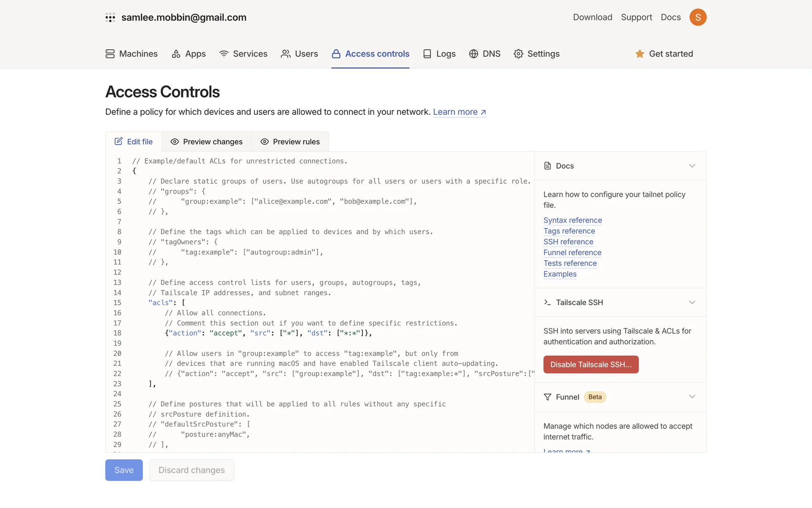Open DNS via its globe icon
This screenshot has width=812, height=508.
tap(473, 54)
